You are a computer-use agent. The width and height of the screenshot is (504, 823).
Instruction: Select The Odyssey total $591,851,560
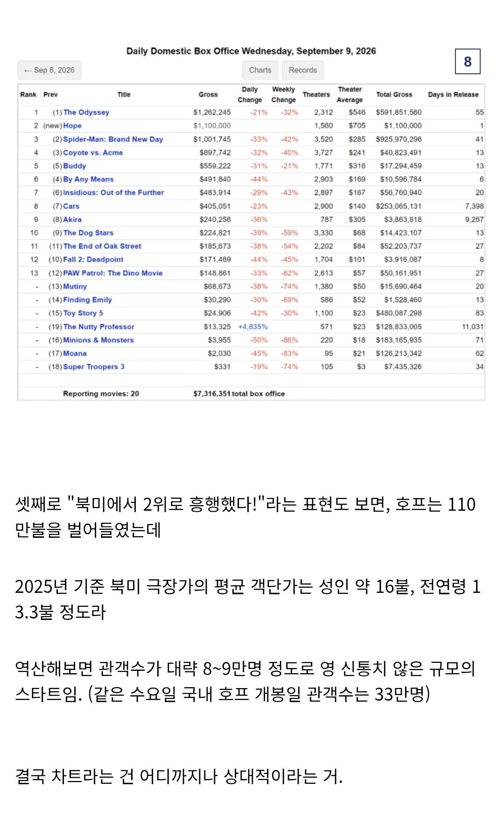pyautogui.click(x=399, y=113)
